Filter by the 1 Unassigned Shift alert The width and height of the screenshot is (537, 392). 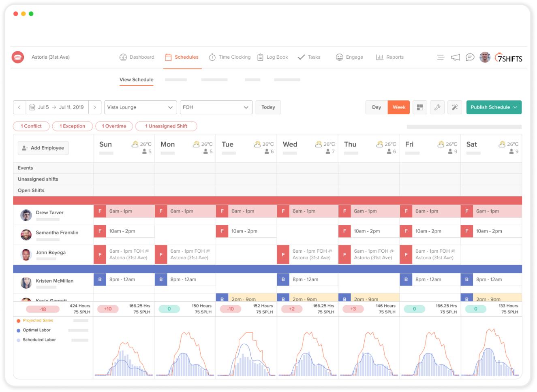pyautogui.click(x=166, y=126)
